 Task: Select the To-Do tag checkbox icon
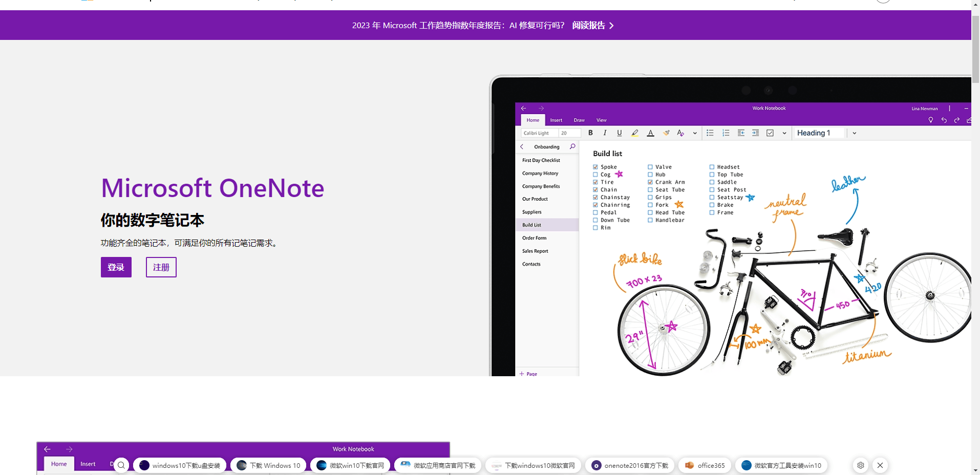point(770,133)
